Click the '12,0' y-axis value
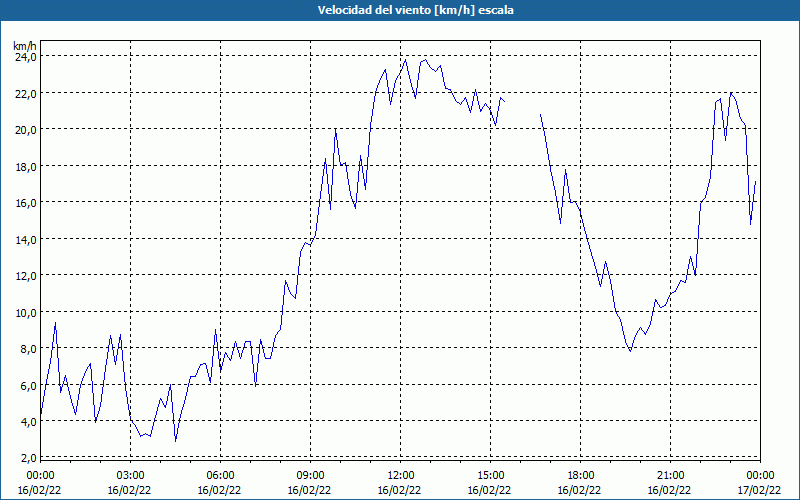 25,276
